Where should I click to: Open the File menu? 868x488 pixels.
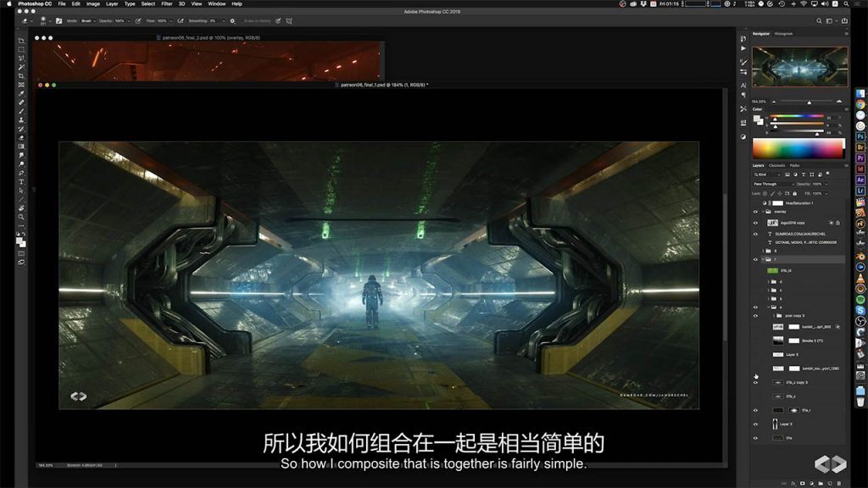click(x=62, y=4)
